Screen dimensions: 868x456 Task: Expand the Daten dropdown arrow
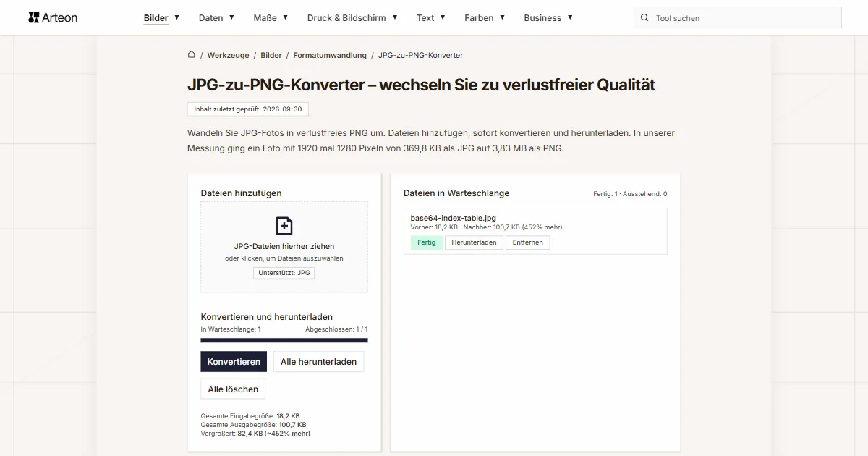coord(231,17)
